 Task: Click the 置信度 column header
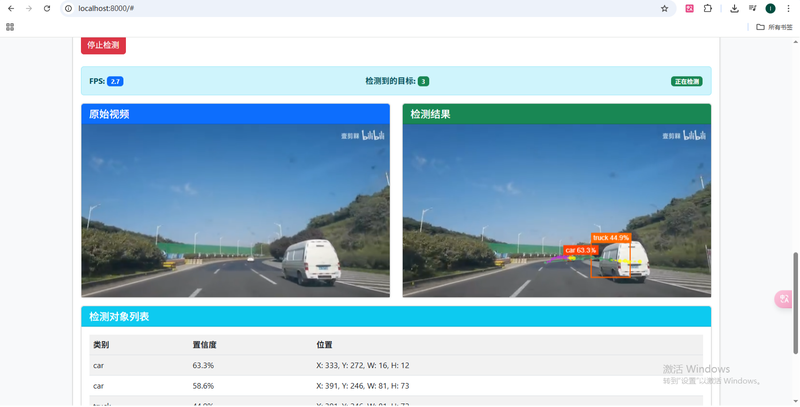point(205,345)
